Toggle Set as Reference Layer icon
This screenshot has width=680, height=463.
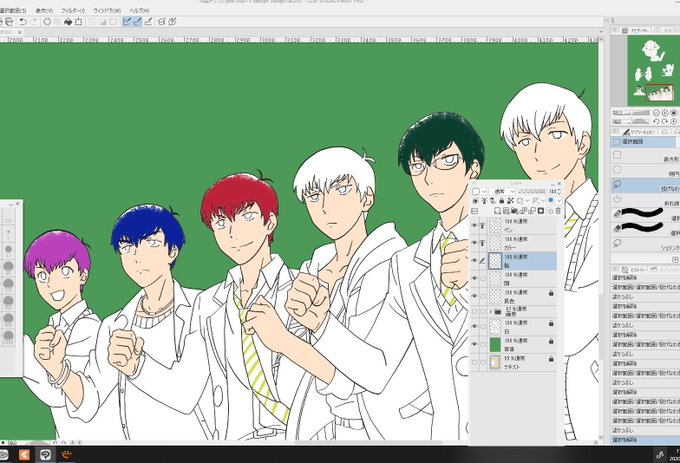484,201
